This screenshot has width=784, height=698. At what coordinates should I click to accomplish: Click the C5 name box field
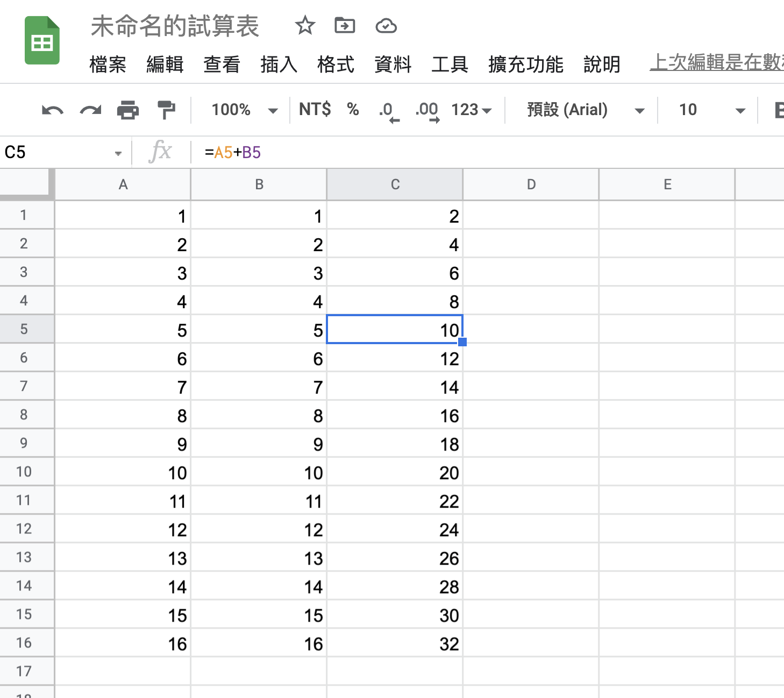tap(59, 153)
